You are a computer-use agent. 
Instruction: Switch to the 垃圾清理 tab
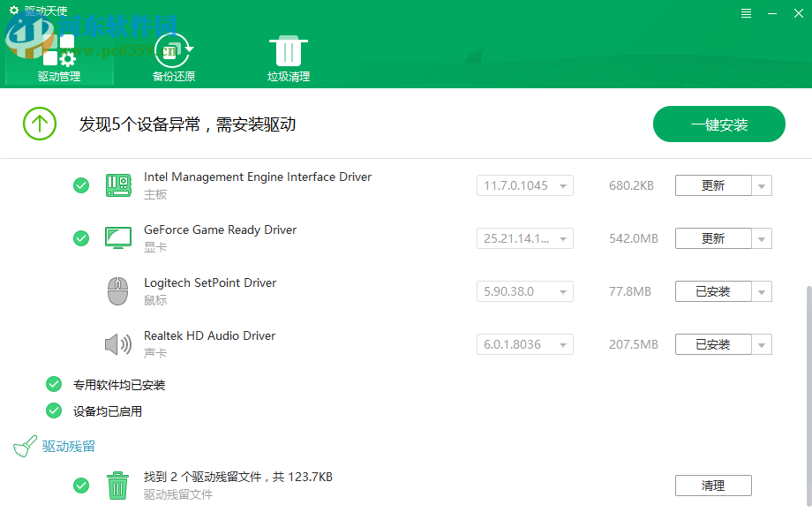288,57
